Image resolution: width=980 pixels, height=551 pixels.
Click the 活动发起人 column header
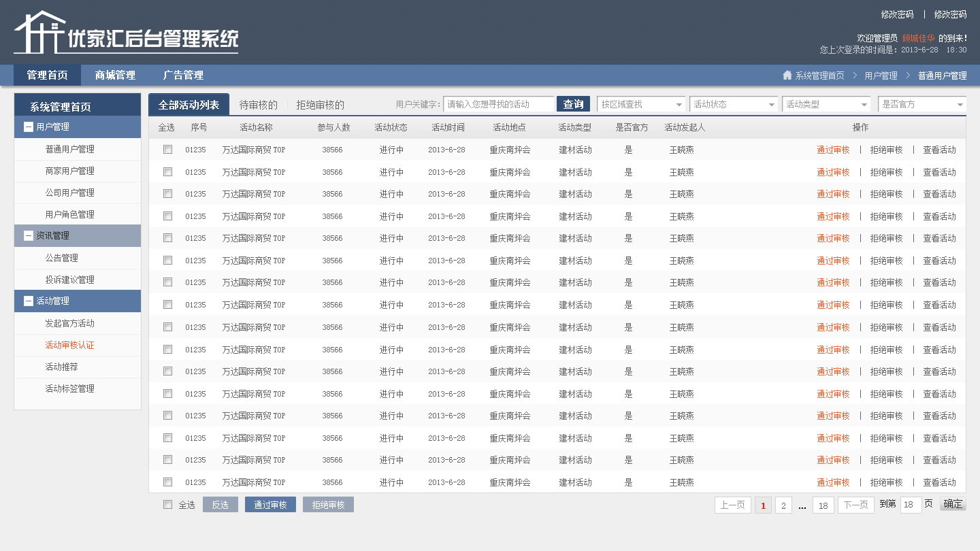tap(685, 127)
